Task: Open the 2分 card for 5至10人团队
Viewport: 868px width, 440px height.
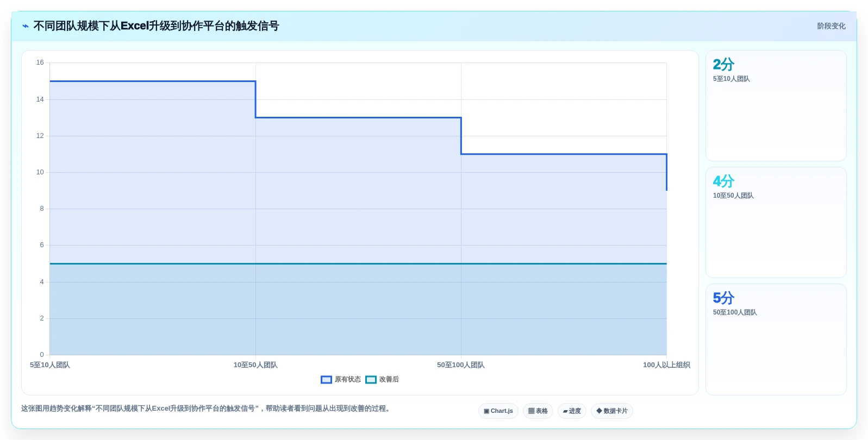Action: [776, 106]
